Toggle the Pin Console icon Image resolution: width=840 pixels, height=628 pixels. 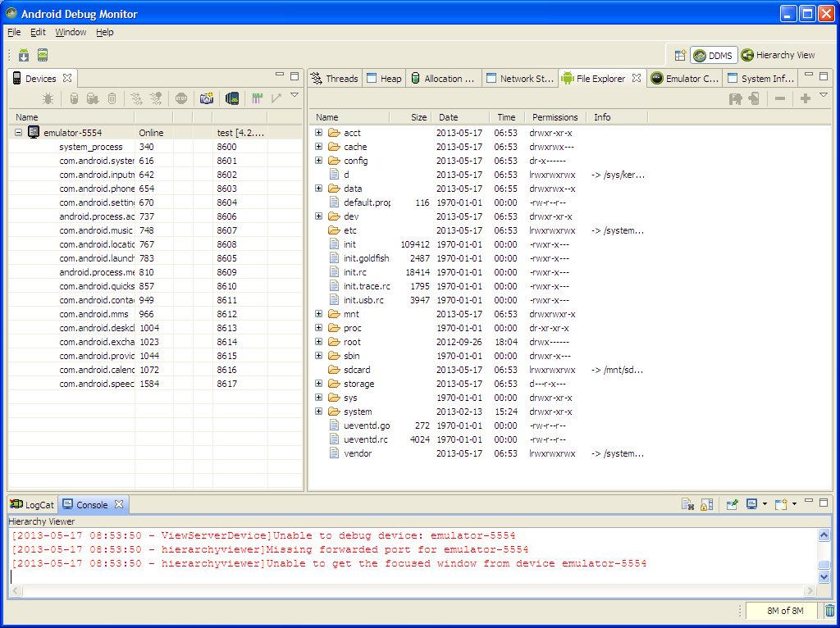[732, 504]
